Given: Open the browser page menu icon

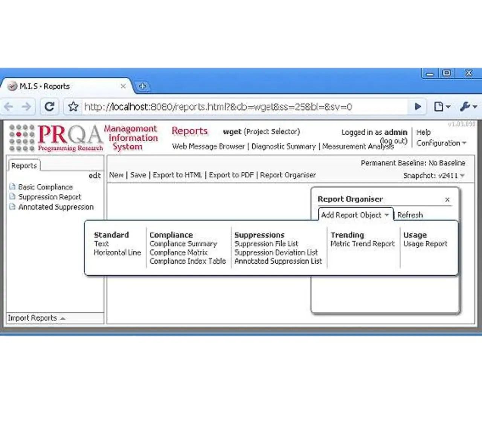Looking at the screenshot, I should (441, 107).
